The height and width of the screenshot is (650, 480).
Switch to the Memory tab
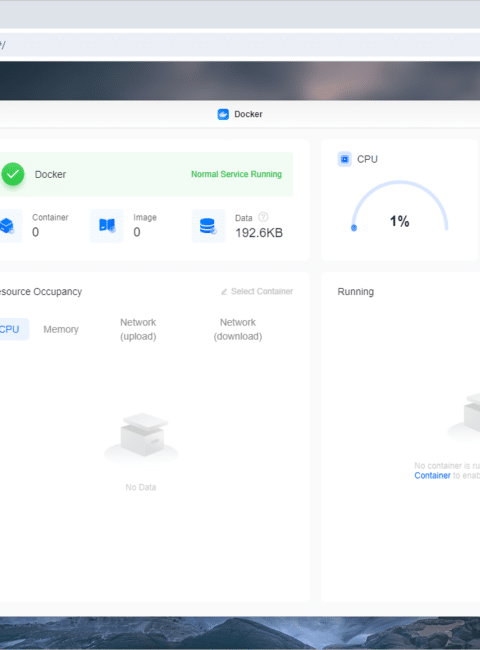[x=61, y=329]
